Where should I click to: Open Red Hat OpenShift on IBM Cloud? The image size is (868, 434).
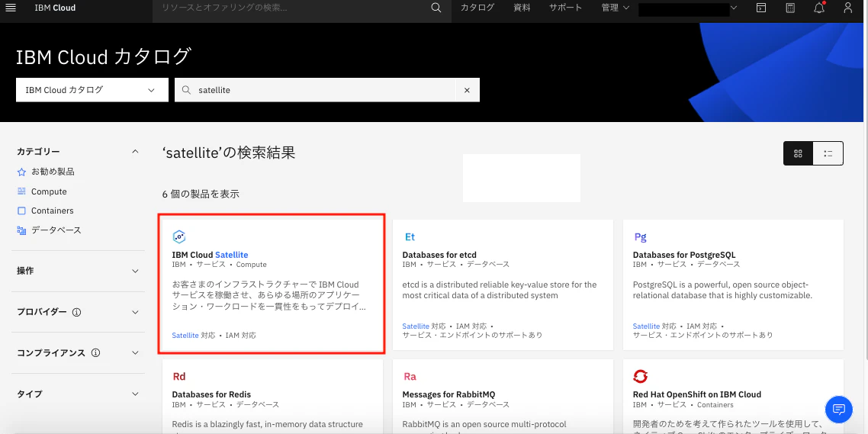tap(733, 397)
